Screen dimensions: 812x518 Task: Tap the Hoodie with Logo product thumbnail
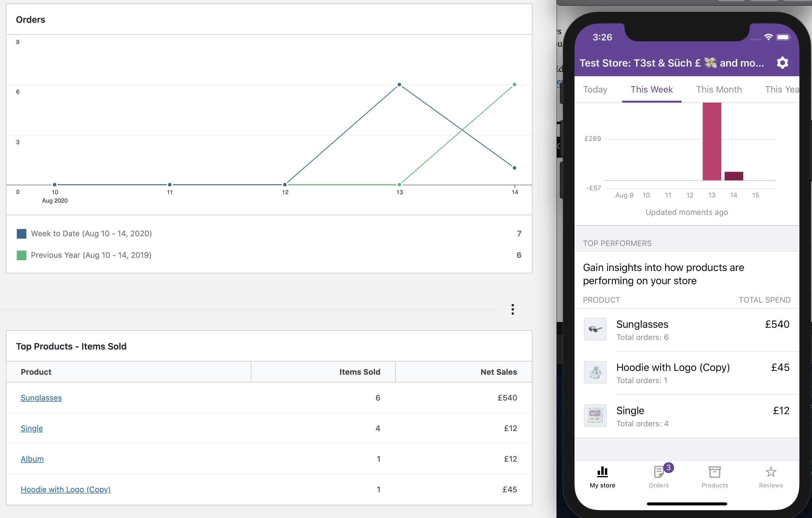tap(595, 372)
